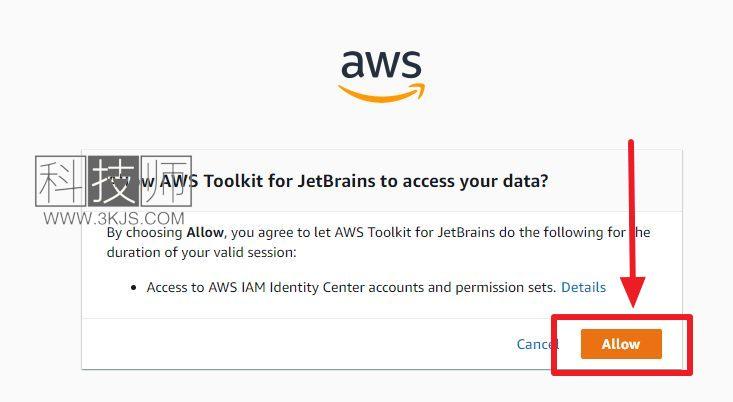The width and height of the screenshot is (733, 402).
Task: Click the orange smile arrow under aws
Action: (381, 93)
